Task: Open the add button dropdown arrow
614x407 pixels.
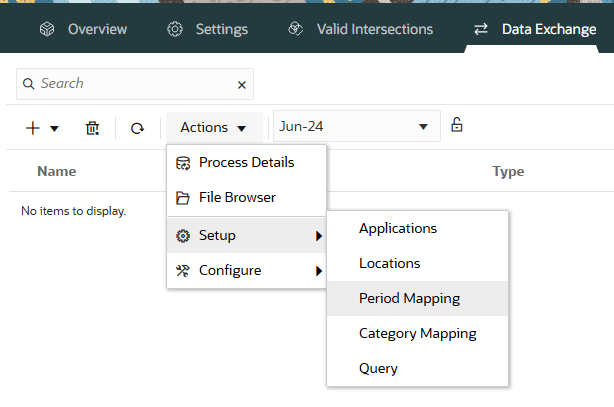Action: pyautogui.click(x=54, y=128)
